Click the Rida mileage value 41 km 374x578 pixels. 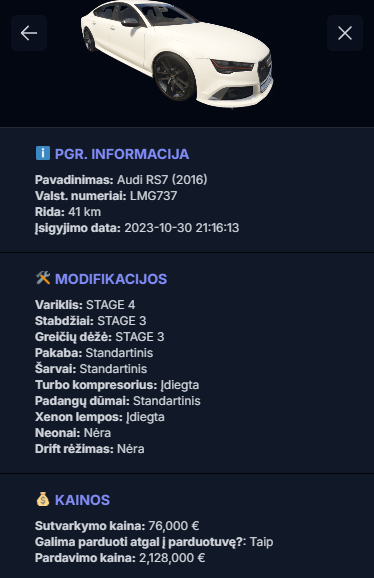pyautogui.click(x=84, y=212)
